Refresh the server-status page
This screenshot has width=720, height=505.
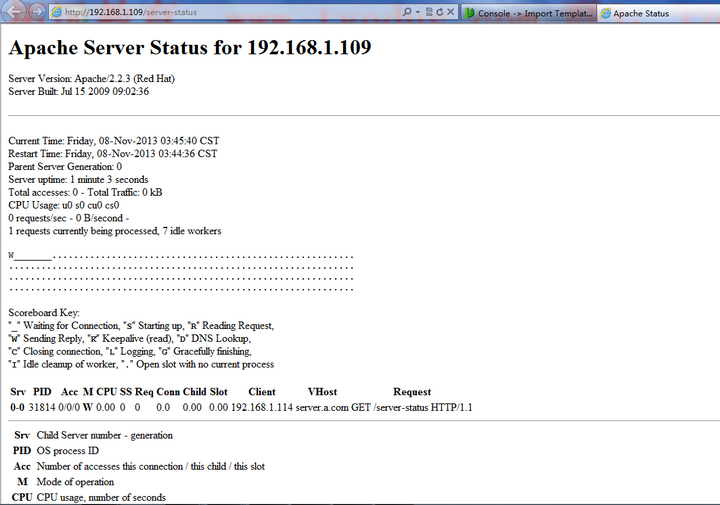click(x=439, y=12)
